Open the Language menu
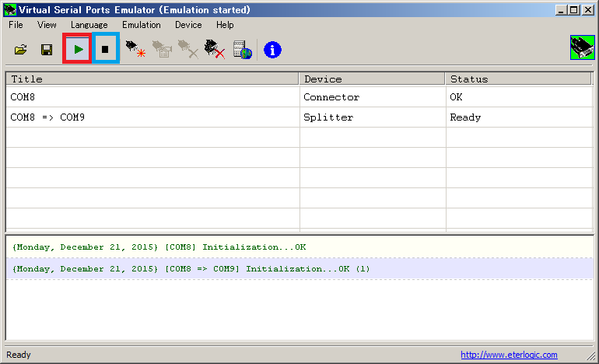599x364 pixels. click(x=89, y=25)
